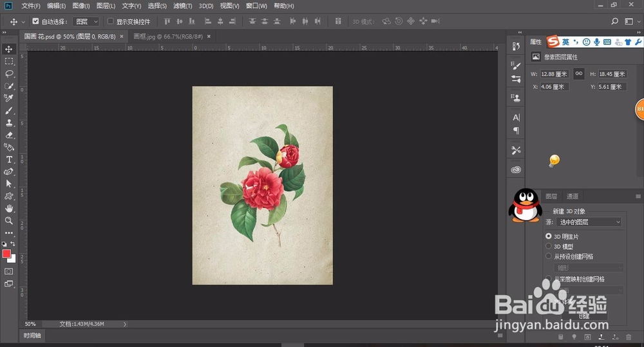This screenshot has width=644, height=347.
Task: Select the Eraser tool
Action: pos(8,135)
